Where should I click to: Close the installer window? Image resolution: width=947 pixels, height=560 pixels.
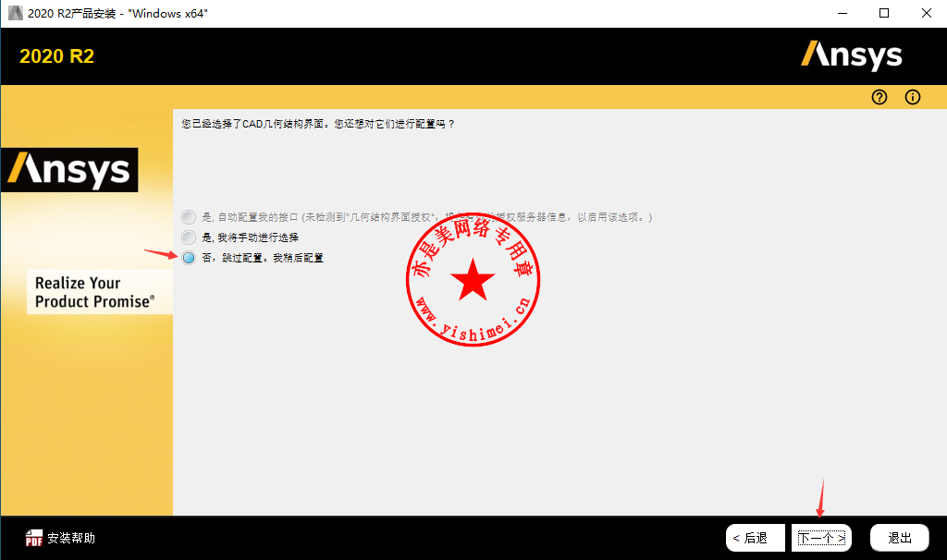point(926,13)
